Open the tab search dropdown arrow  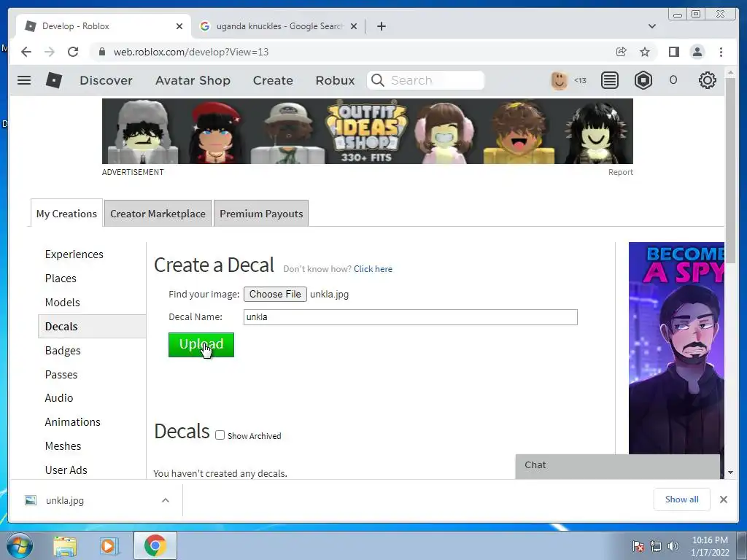pos(651,26)
